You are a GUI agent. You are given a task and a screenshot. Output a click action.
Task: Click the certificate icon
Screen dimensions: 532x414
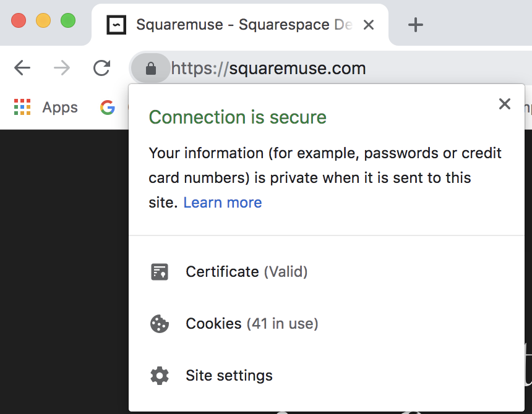click(x=160, y=272)
